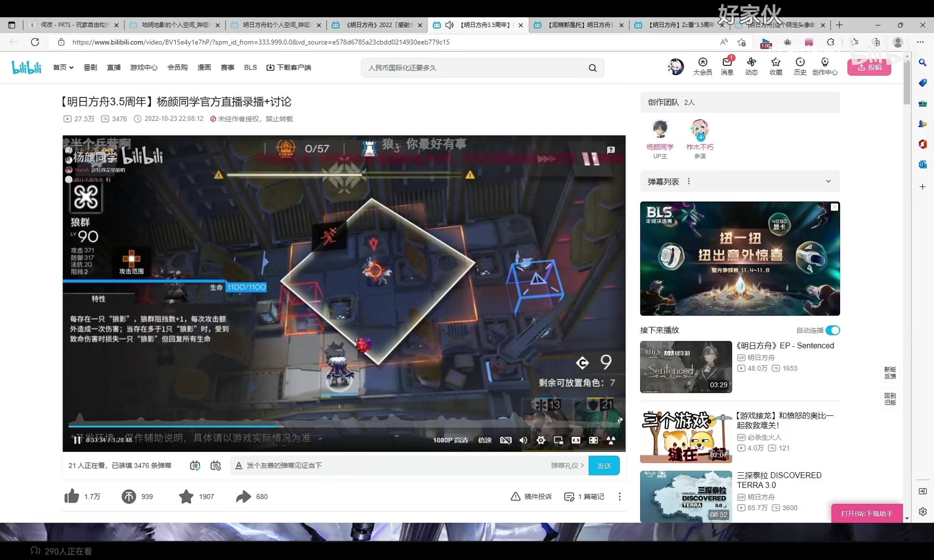Image resolution: width=934 pixels, height=560 pixels.
Task: Open 三探泰拉 DISCOVERED TERRA thumbnail
Action: [x=686, y=497]
